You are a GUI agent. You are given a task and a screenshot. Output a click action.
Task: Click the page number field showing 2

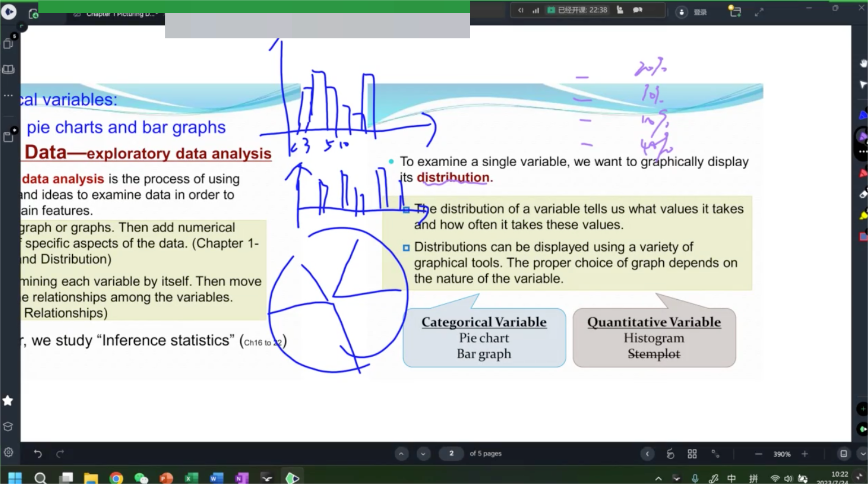(451, 454)
